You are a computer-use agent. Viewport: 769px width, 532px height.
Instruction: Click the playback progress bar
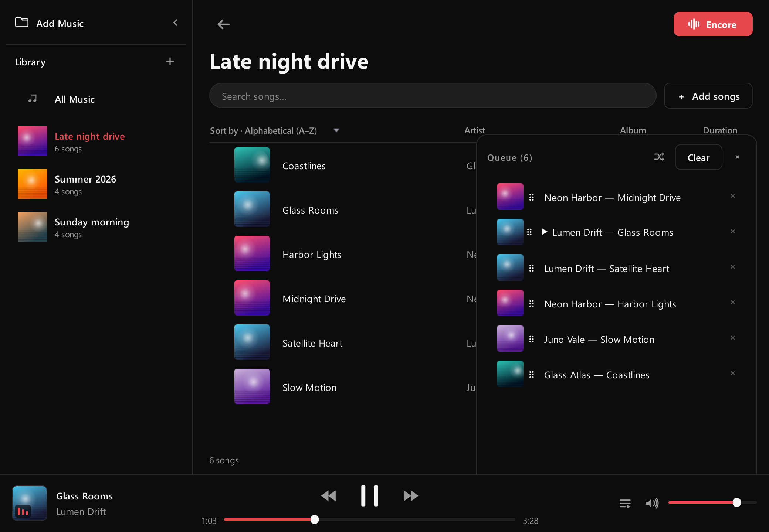coord(370,519)
